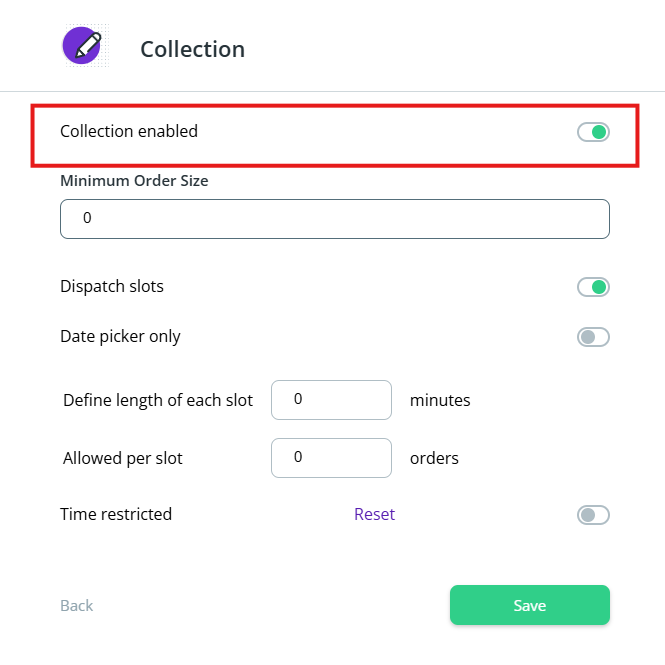Turn off the Dispatch slots switch
Image resolution: width=665 pixels, height=665 pixels.
click(x=593, y=288)
